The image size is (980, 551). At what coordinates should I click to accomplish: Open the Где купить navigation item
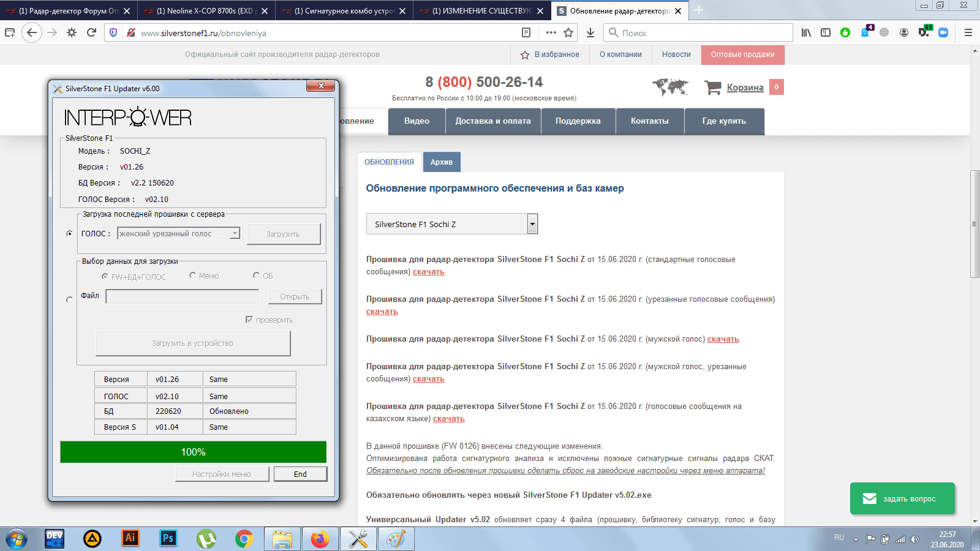click(724, 121)
